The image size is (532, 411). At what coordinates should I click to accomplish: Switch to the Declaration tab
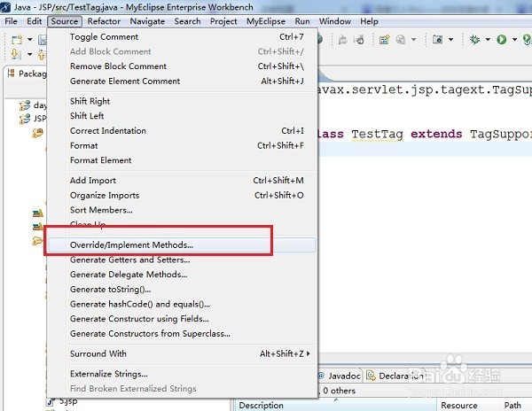395,376
